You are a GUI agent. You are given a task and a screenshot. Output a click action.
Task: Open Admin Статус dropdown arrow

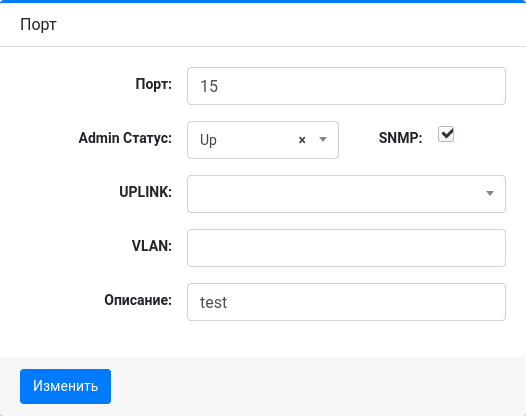point(323,139)
